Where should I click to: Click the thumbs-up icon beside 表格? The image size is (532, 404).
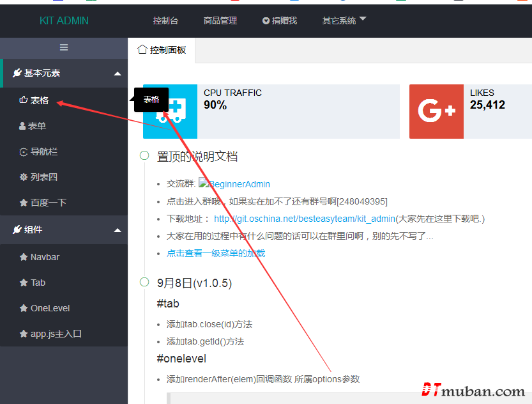24,100
